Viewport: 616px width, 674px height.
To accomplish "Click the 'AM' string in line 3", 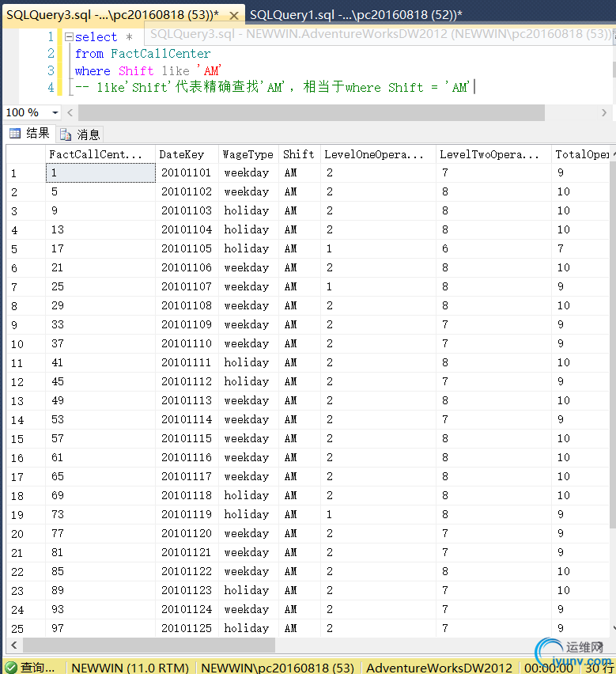I will coord(209,70).
